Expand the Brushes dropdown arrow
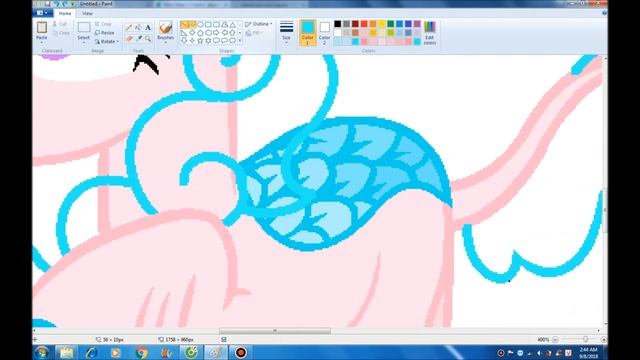Viewport: 640px width, 360px height. (x=165, y=42)
